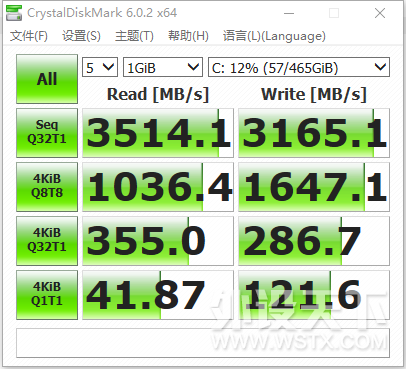The height and width of the screenshot is (369, 406).
Task: Select the 4KiB Q1T1 write result 121.6
Action: (314, 295)
